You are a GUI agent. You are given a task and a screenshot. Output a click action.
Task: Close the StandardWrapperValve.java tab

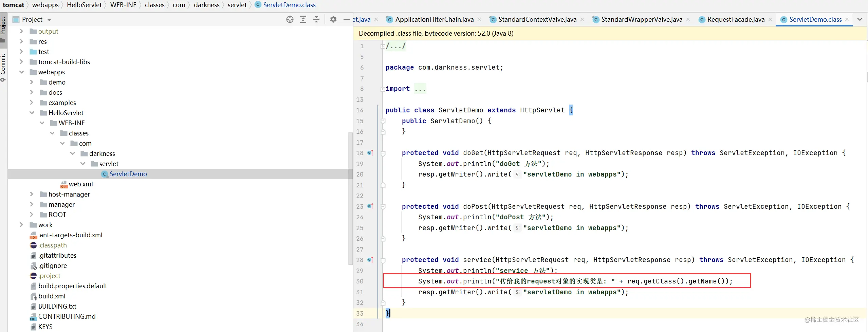click(688, 19)
